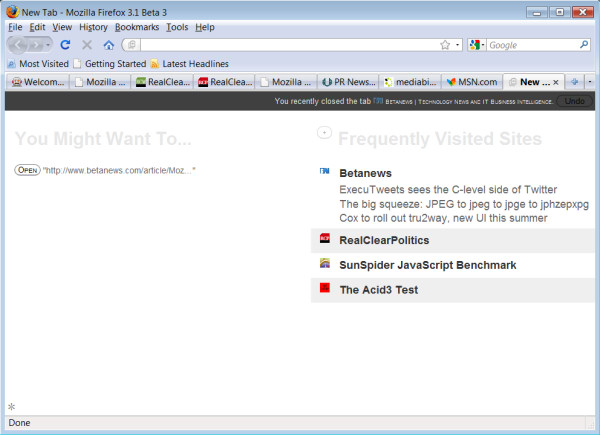This screenshot has width=600, height=435.
Task: Switch to the second Mozilla tab
Action: pyautogui.click(x=286, y=82)
